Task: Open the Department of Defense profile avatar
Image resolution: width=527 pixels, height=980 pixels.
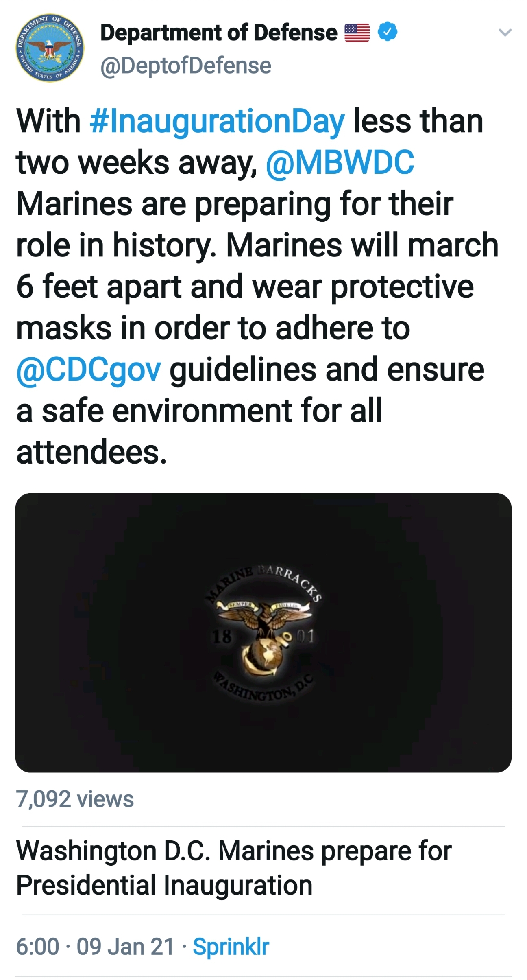Action: coord(50,48)
